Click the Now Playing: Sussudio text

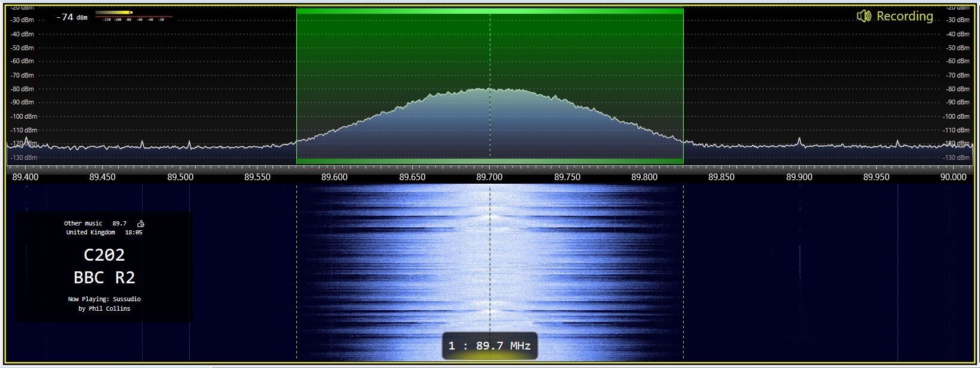pos(105,299)
